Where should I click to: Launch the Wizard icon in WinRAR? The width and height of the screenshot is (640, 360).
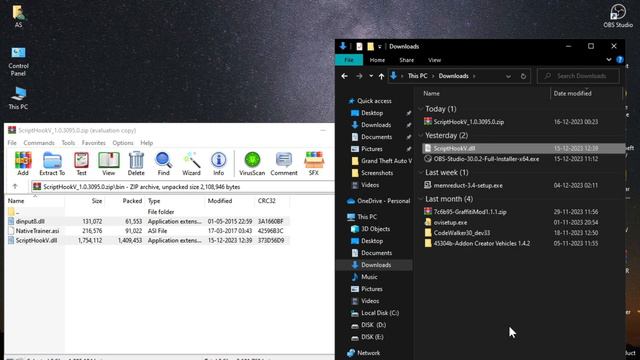click(x=191, y=164)
